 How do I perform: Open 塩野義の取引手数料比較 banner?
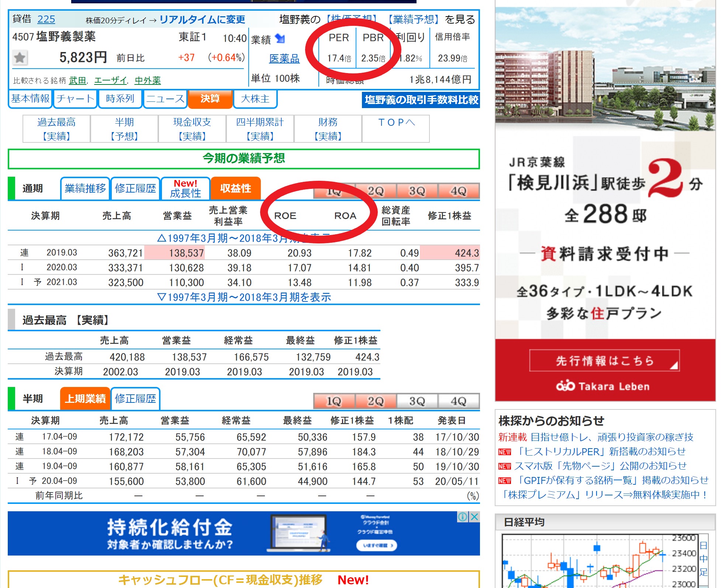pyautogui.click(x=421, y=100)
